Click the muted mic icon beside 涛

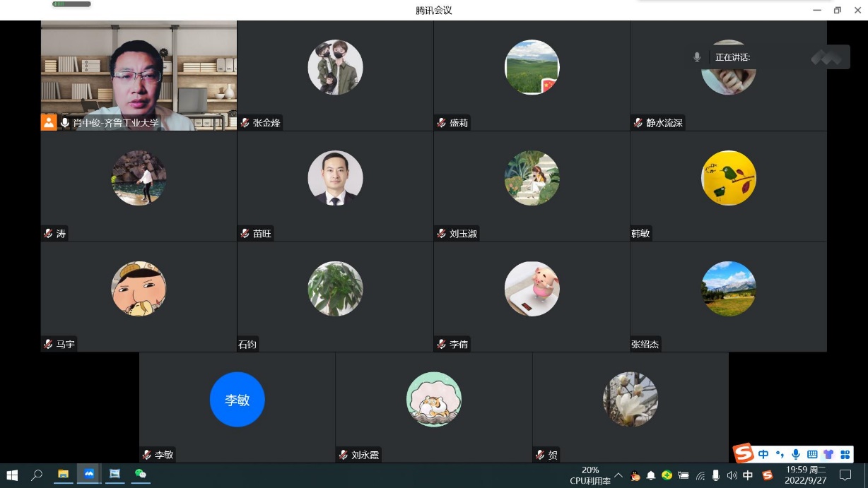coord(49,234)
